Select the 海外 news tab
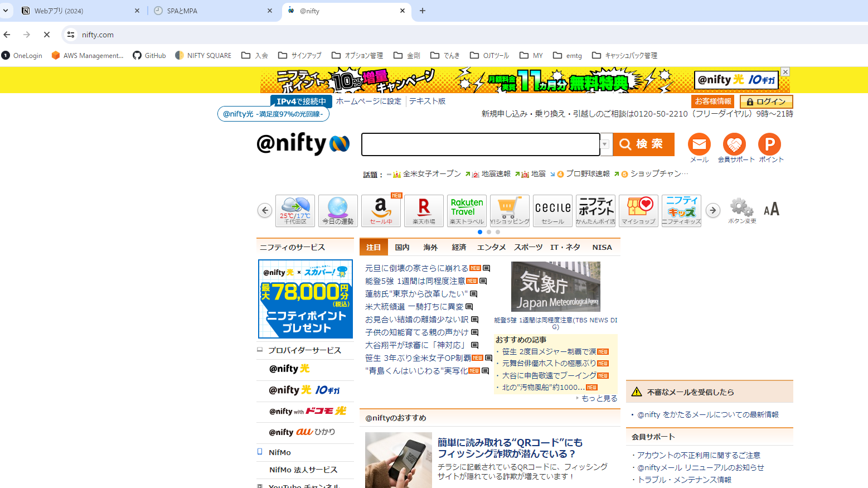This screenshot has width=868, height=488. [x=430, y=247]
